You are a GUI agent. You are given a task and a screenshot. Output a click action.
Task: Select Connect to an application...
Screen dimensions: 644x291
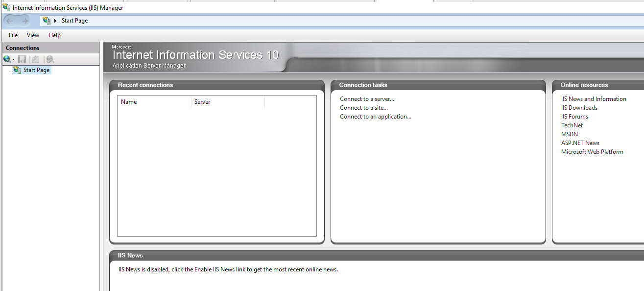click(375, 116)
